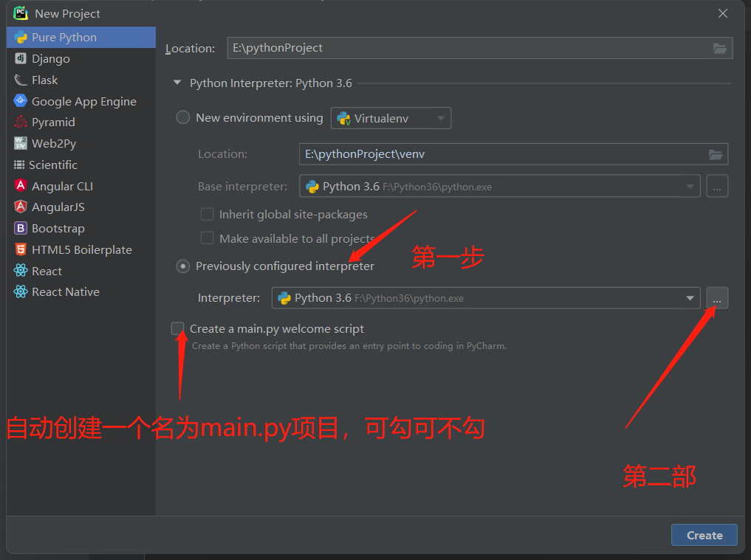
Task: Open the Base interpreter dropdown arrow
Action: point(690,187)
